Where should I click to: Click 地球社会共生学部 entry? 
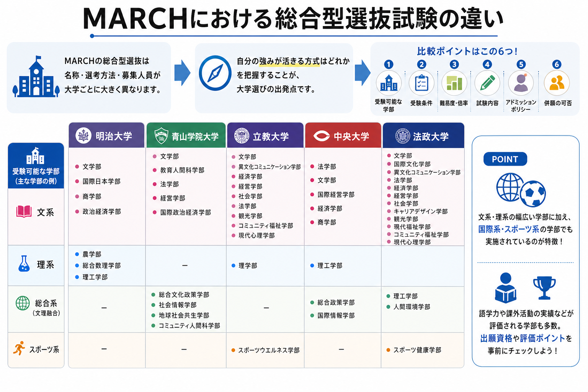tap(184, 315)
